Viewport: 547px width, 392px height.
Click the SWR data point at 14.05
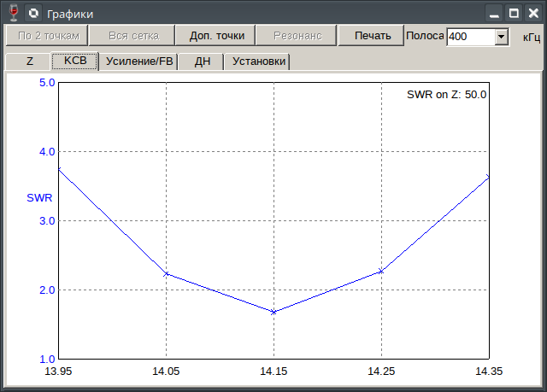[167, 274]
